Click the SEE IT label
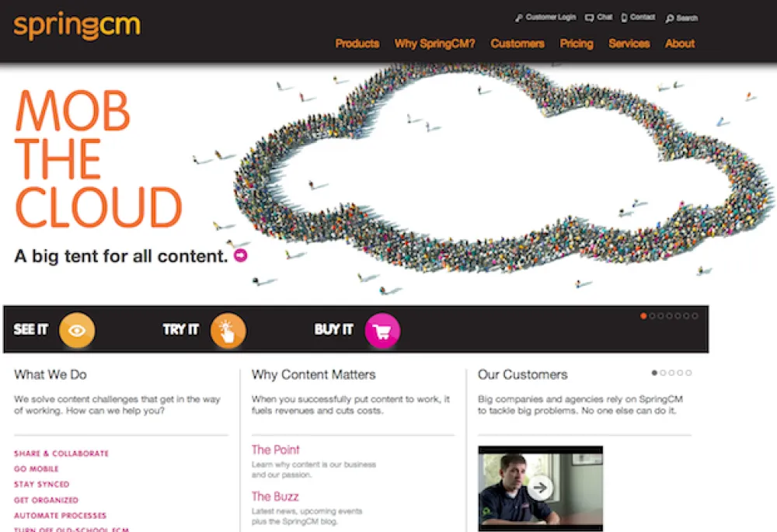 point(31,329)
